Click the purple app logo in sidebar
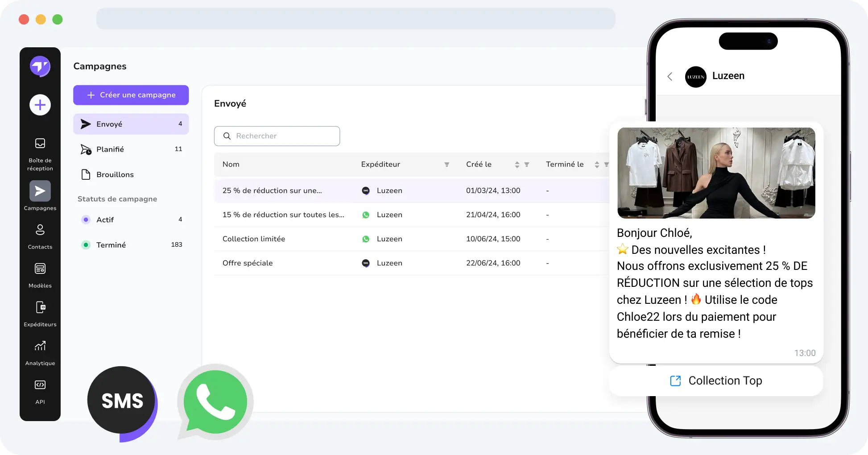Screen dimensions: 868x455 [40, 66]
